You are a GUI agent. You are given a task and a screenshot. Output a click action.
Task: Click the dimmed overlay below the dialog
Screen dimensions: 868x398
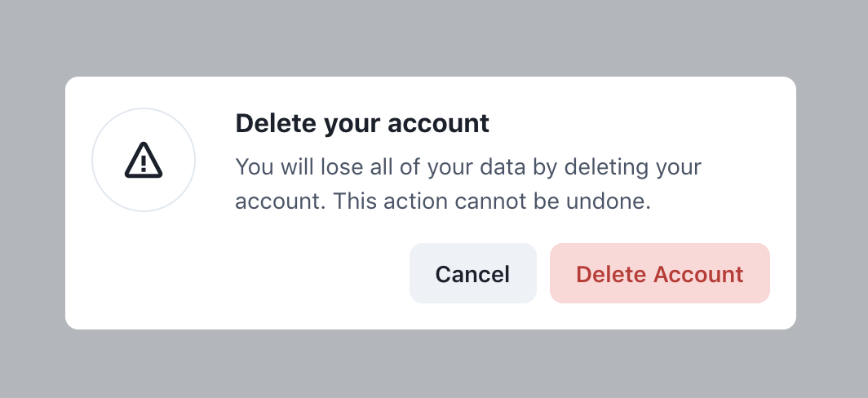(434, 365)
